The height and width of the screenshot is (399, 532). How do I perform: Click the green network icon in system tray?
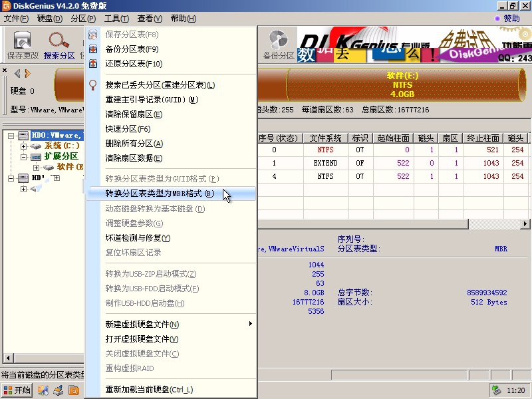[x=495, y=390]
